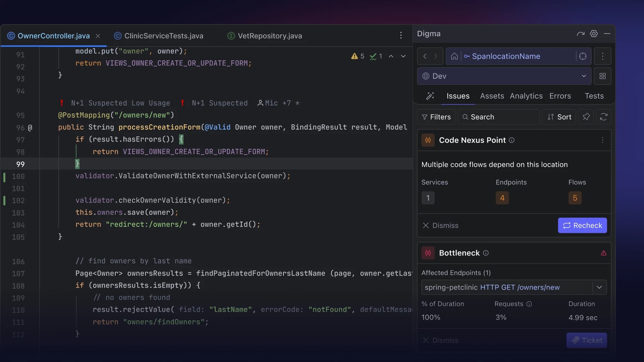Close the OwnerController.java tab

[98, 36]
